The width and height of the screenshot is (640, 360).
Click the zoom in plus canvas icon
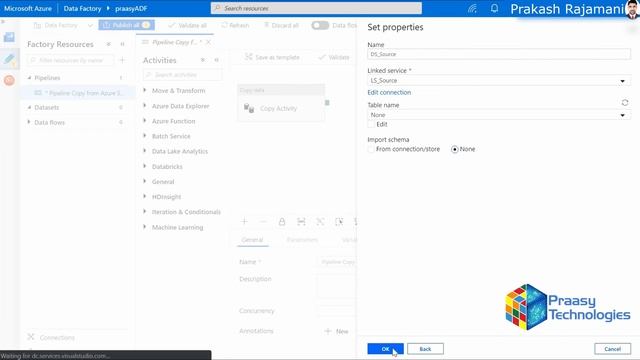point(244,222)
